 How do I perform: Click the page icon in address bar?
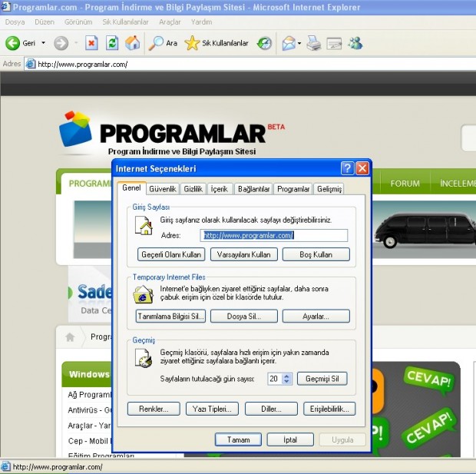[31, 64]
